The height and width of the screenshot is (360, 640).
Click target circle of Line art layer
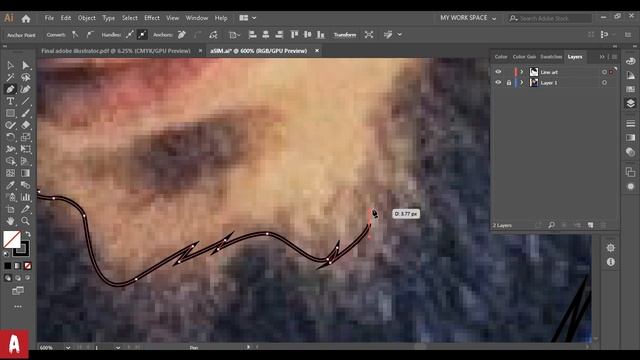click(x=604, y=72)
